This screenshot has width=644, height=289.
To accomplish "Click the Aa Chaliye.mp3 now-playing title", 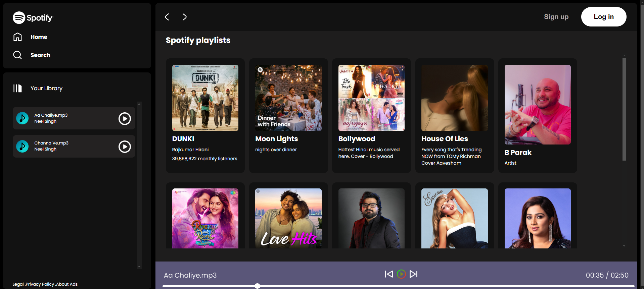I will [x=190, y=275].
